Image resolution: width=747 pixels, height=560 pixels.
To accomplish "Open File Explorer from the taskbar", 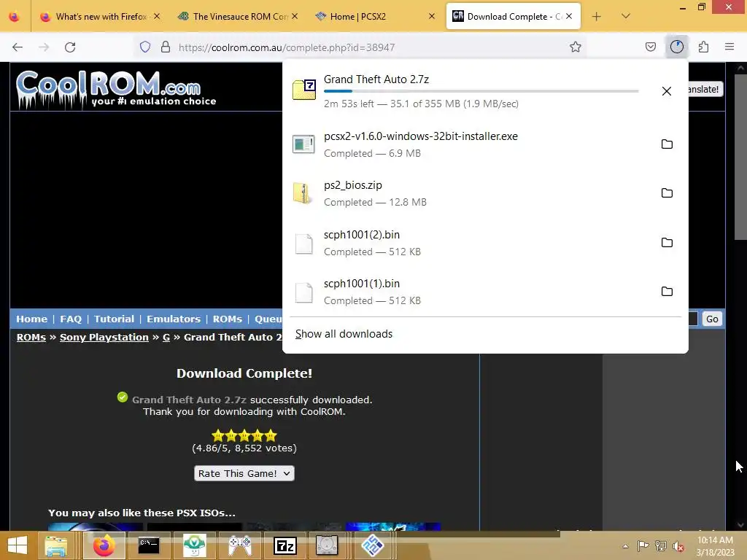I will pyautogui.click(x=55, y=545).
